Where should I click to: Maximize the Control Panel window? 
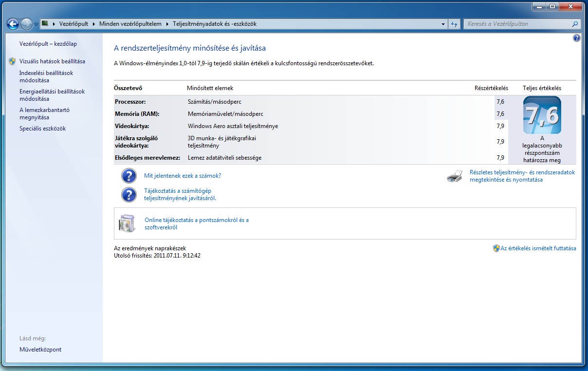tap(552, 6)
